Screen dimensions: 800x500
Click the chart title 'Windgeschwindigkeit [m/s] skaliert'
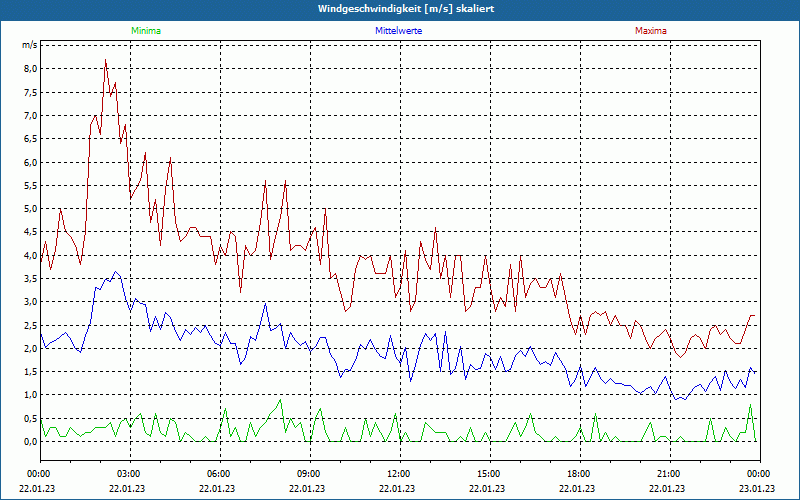tap(406, 9)
